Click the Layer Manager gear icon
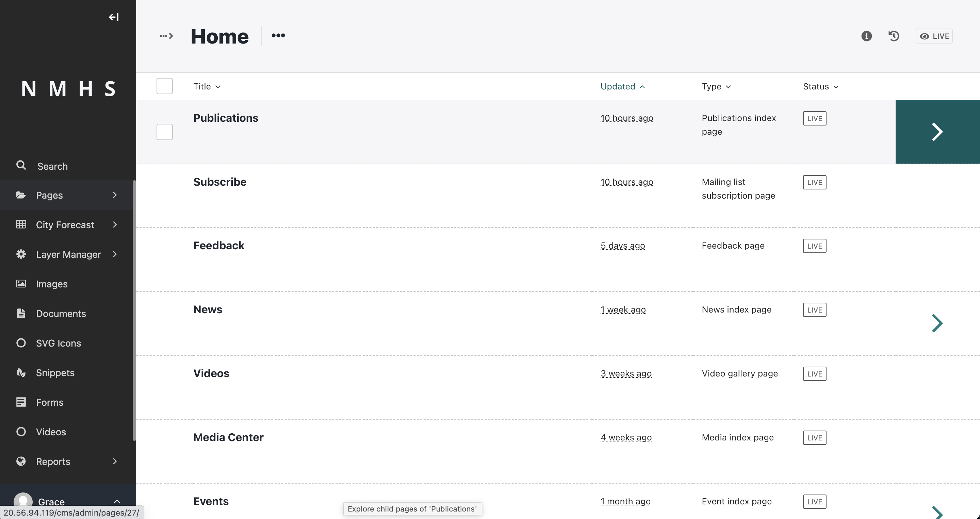This screenshot has width=980, height=519. pos(21,254)
